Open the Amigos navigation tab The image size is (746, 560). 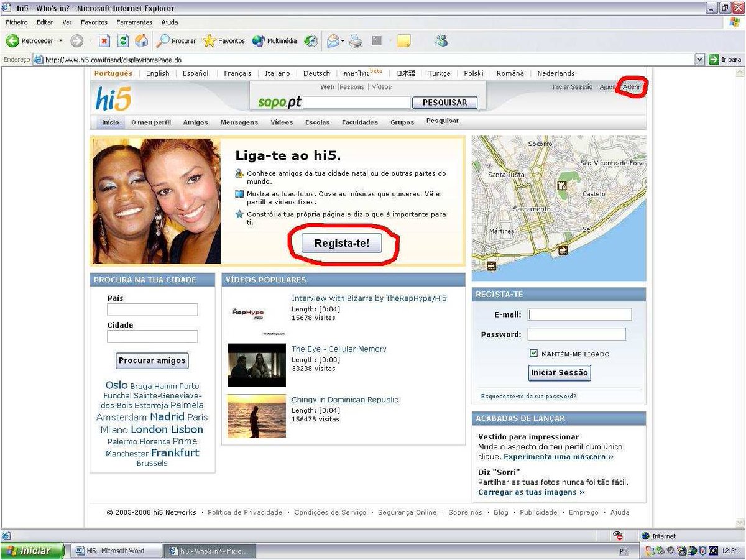tap(196, 122)
